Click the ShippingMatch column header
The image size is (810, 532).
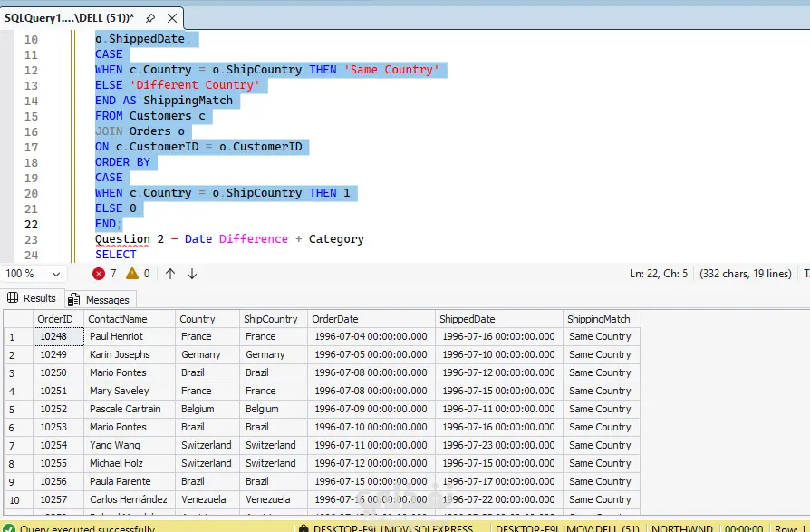pos(601,319)
